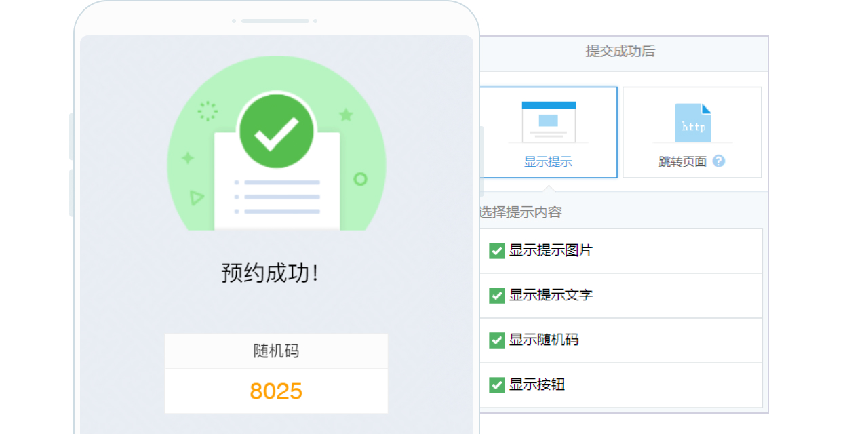The height and width of the screenshot is (434, 868).
Task: Uncheck the 显示按钮 checkbox
Action: click(496, 385)
